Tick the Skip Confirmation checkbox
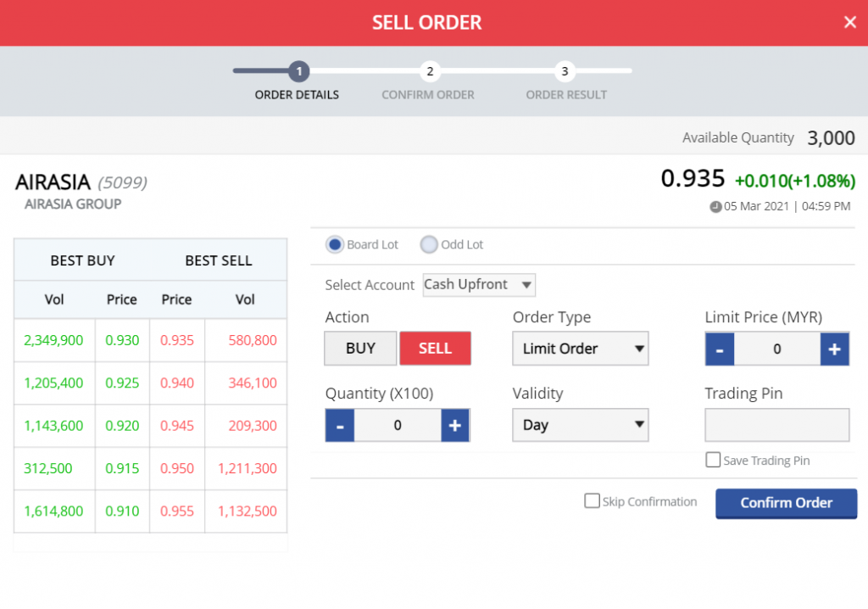 tap(592, 501)
